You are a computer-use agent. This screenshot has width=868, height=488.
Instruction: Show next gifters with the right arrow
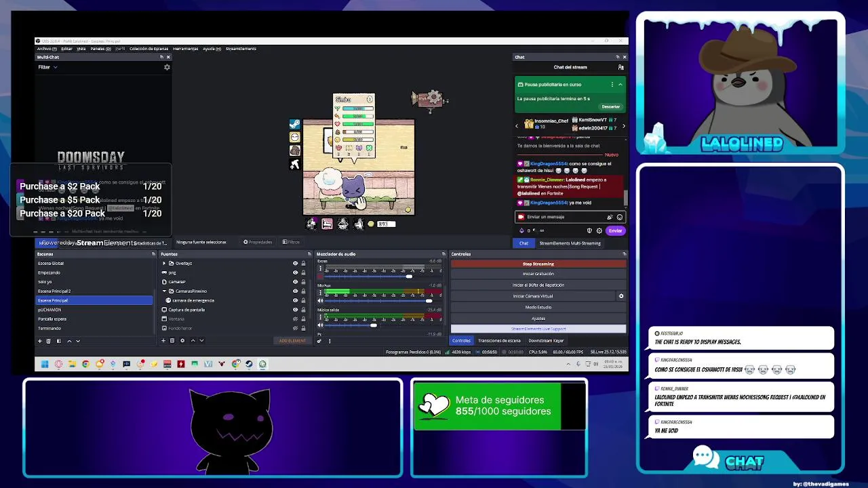coord(624,126)
